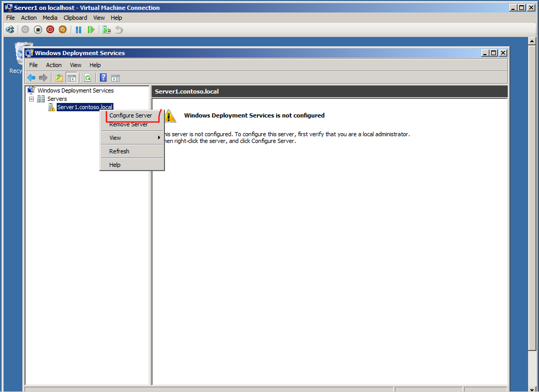Viewport: 539px width, 392px height.
Task: Select Server1.contoso.local in the tree
Action: [85, 107]
